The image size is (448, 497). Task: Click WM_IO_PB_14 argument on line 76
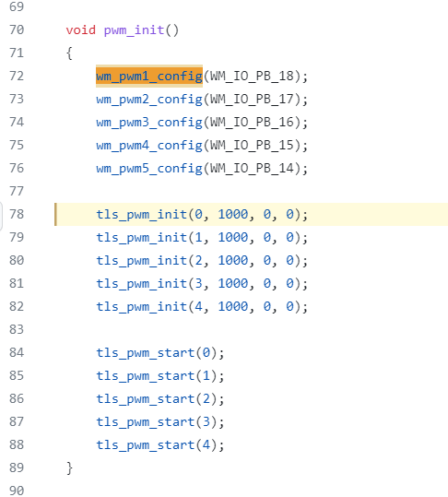point(252,169)
